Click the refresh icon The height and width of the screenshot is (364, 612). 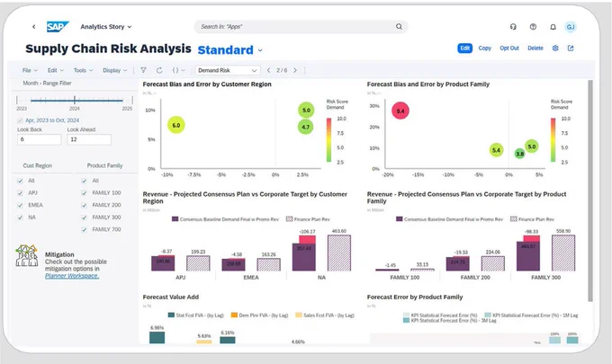(x=159, y=70)
